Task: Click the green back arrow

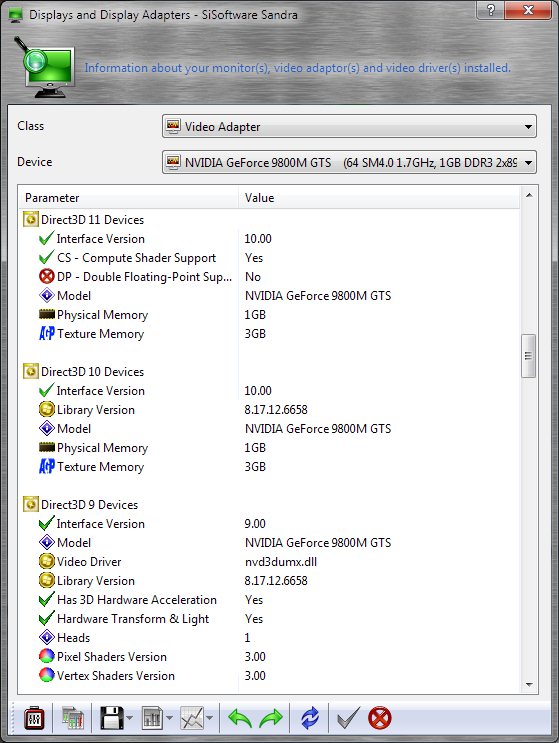Action: tap(240, 718)
